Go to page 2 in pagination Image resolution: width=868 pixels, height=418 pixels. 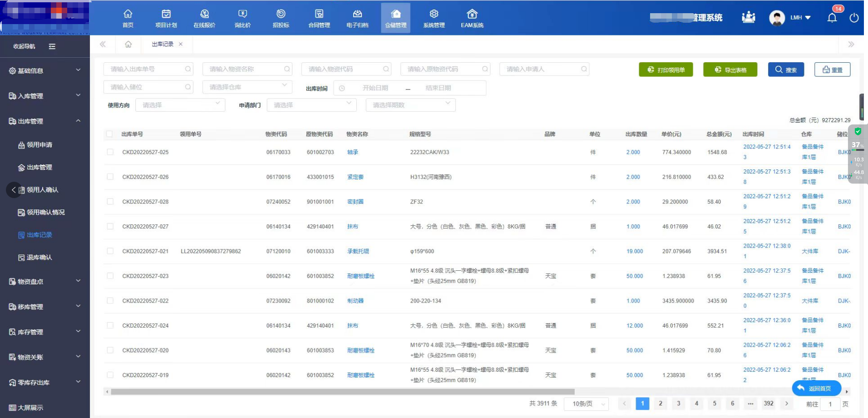(661, 403)
